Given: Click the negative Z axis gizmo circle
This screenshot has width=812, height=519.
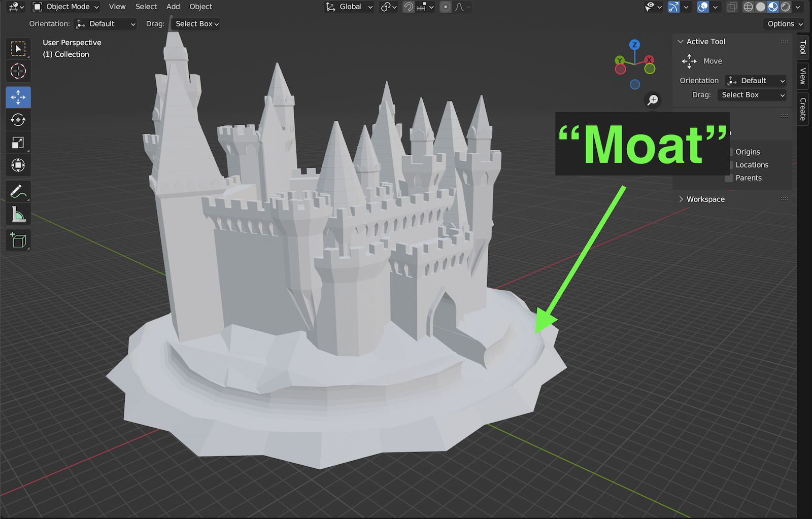Looking at the screenshot, I should 635,85.
